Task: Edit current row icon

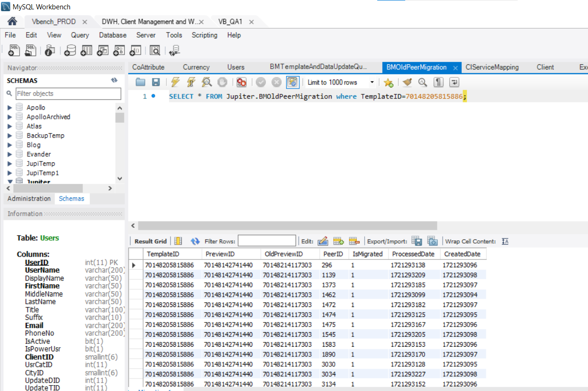Action: coord(323,241)
